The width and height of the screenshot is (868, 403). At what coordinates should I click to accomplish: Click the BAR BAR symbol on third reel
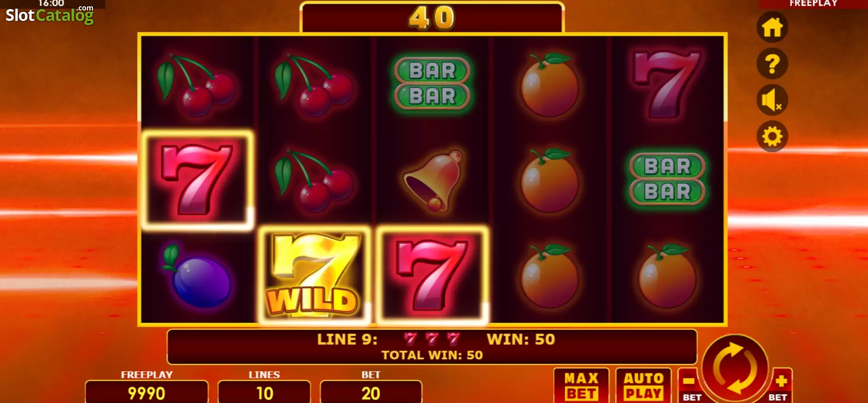[432, 84]
